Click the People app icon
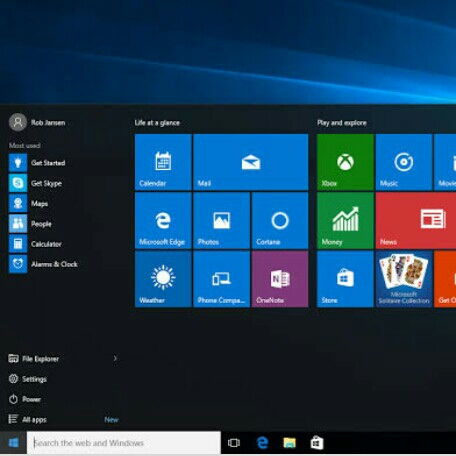This screenshot has height=456, width=456. click(18, 224)
